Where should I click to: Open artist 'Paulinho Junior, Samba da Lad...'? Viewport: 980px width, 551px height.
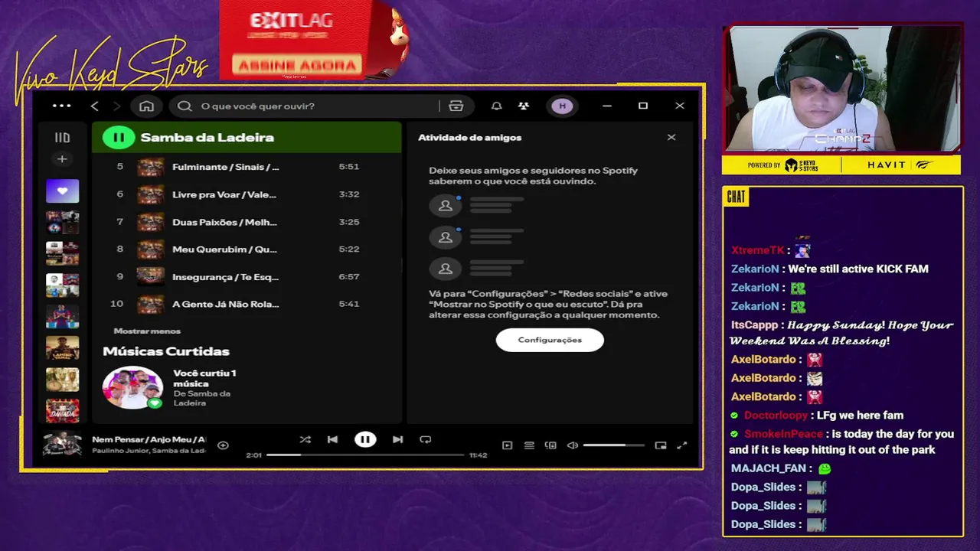click(149, 451)
